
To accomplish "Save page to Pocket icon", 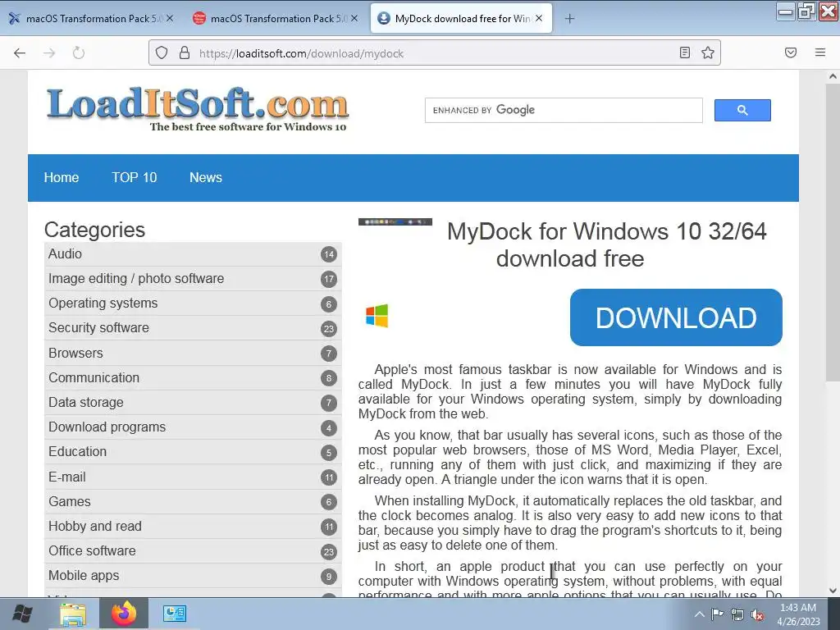I will tap(791, 52).
